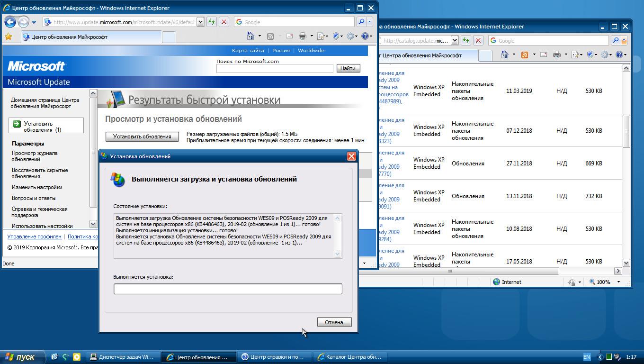
Task: Open Safety shield menu in Catalog window
Action: click(x=590, y=55)
